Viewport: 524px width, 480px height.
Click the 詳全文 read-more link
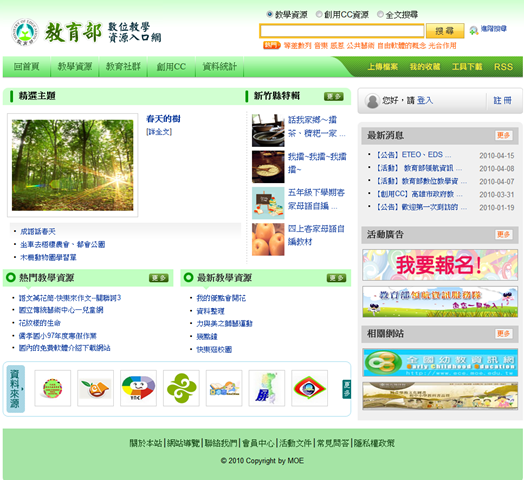159,132
